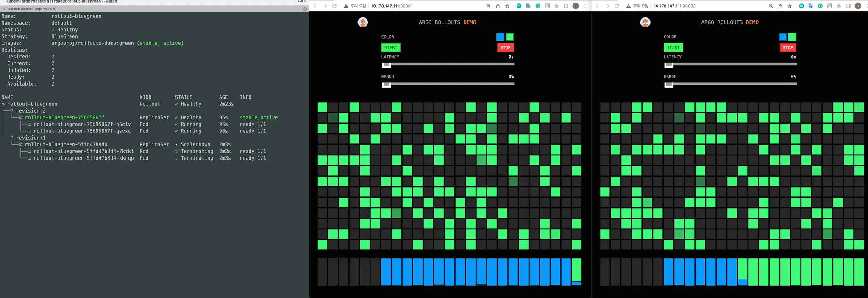Select pod rollout-bluegreen-5ffd47b8d4-xkrqp
The height and width of the screenshot is (298, 868).
coord(83,158)
